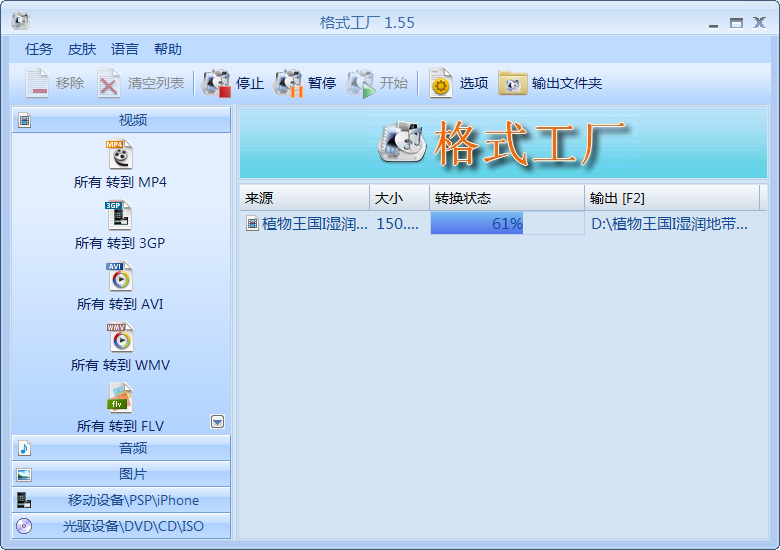This screenshot has height=550, width=780.
Task: Click the film icon on 视频 header
Action: (24, 120)
